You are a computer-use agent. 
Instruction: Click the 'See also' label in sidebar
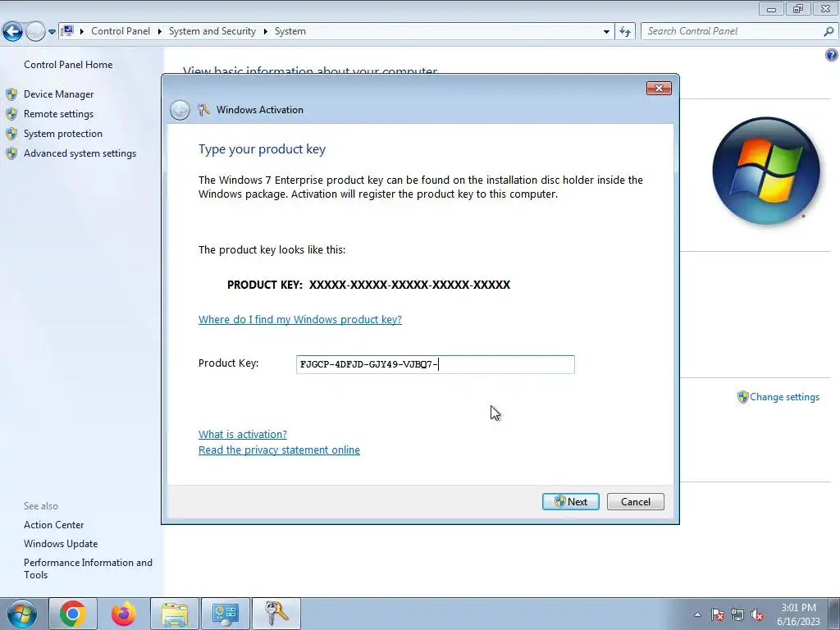click(x=41, y=506)
